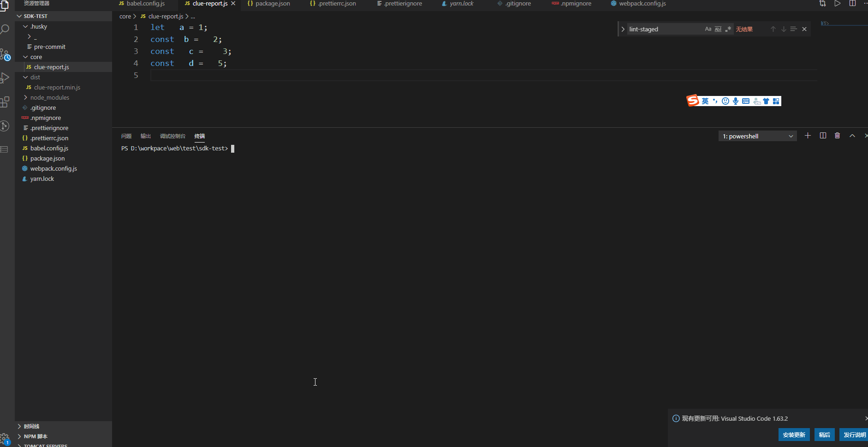Maximize the panel with up chevron
The image size is (868, 447).
pyautogui.click(x=852, y=136)
